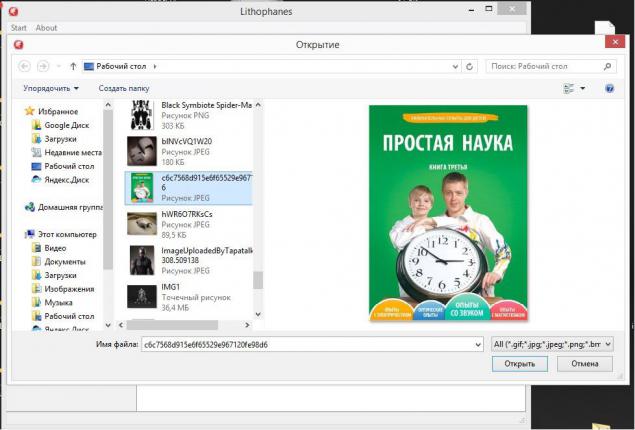Open the Start menu in Lithophanes
Viewport: 635px width, 430px height.
click(19, 28)
